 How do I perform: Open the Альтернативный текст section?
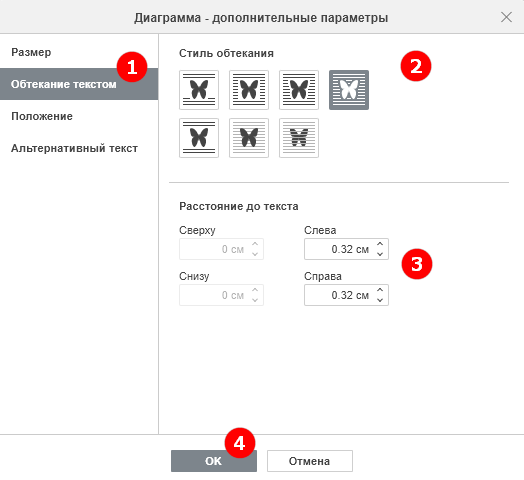(79, 148)
